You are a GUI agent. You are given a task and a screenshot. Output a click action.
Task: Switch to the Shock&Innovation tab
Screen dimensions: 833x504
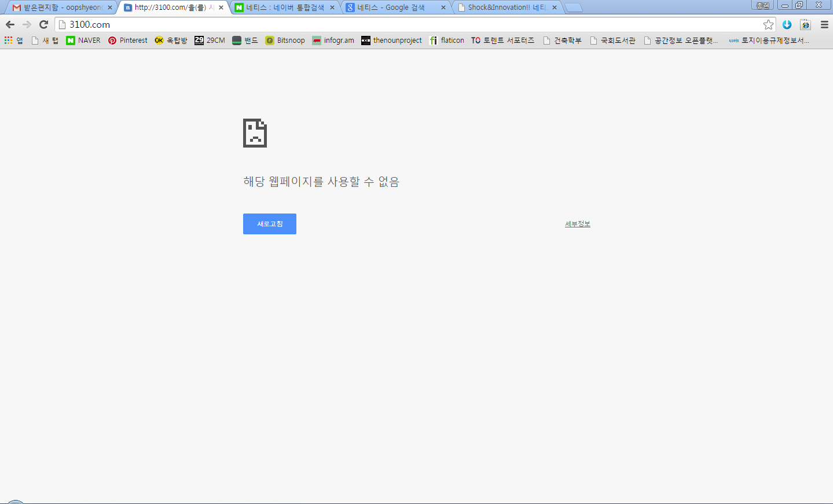(504, 8)
